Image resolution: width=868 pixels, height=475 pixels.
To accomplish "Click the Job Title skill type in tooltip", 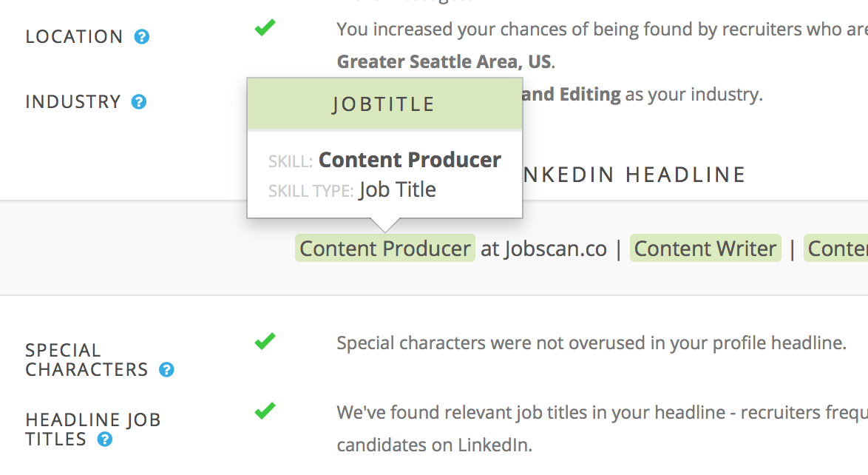I will click(x=398, y=190).
